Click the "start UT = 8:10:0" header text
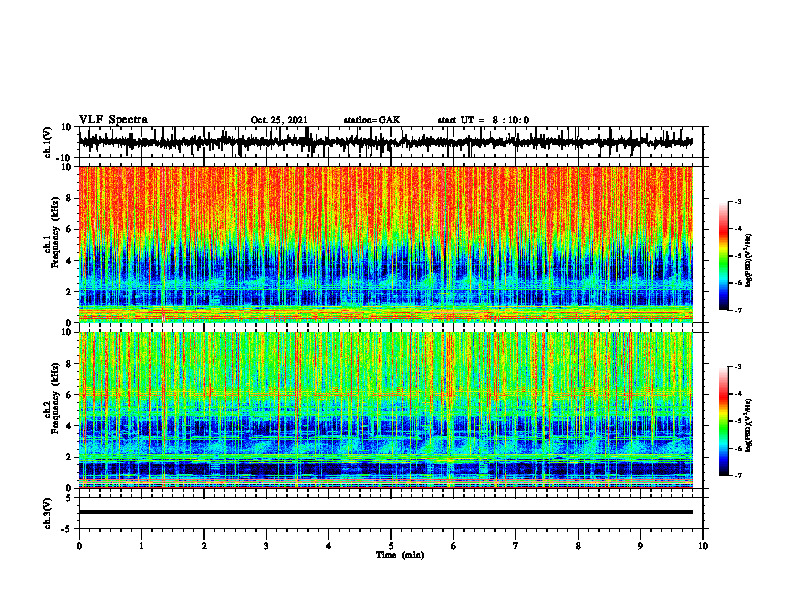 [x=483, y=120]
